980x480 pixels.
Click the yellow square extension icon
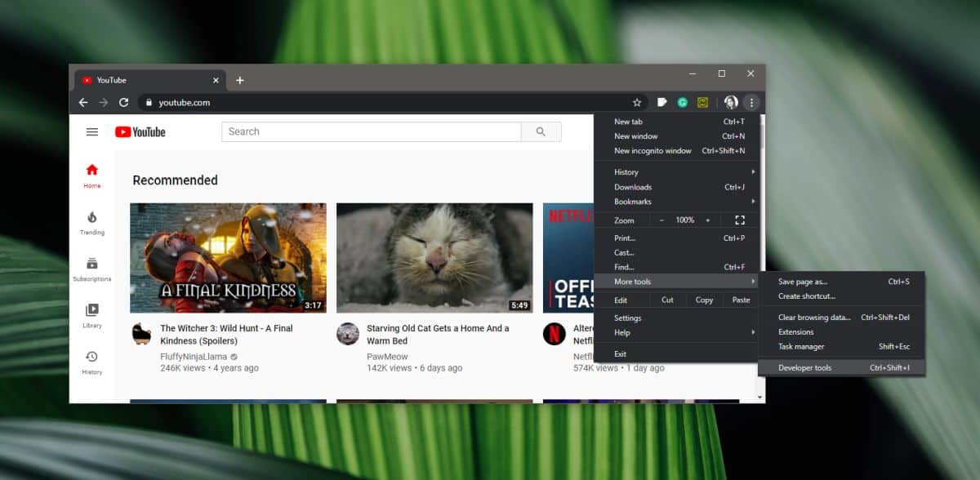(x=702, y=103)
